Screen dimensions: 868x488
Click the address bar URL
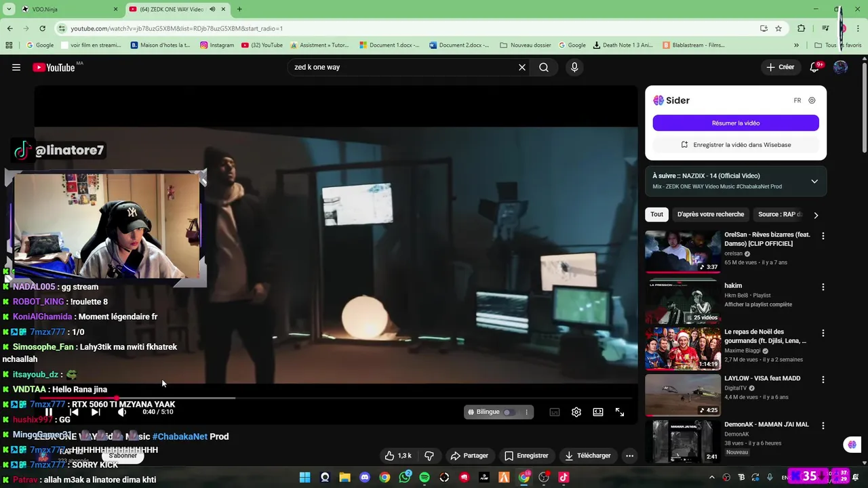click(176, 28)
